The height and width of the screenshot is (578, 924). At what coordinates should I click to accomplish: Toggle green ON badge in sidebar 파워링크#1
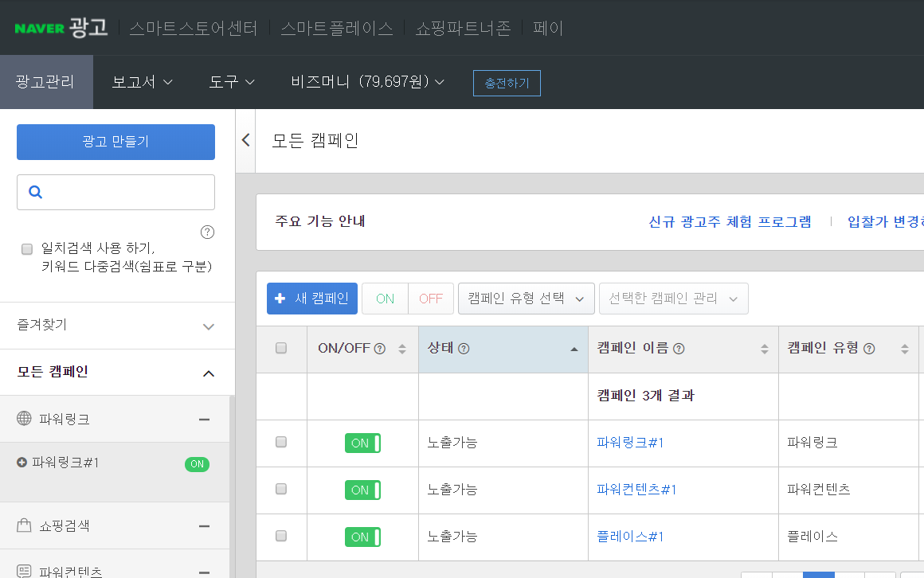(x=197, y=464)
